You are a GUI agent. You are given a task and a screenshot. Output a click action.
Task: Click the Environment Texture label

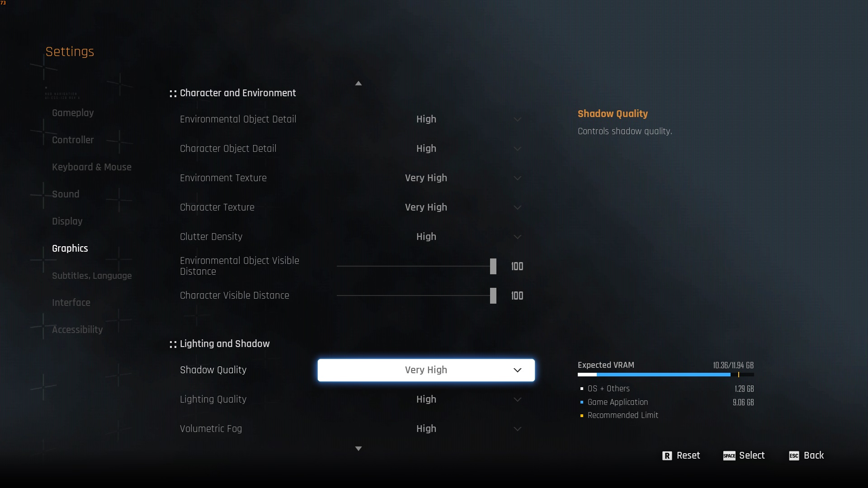point(223,178)
